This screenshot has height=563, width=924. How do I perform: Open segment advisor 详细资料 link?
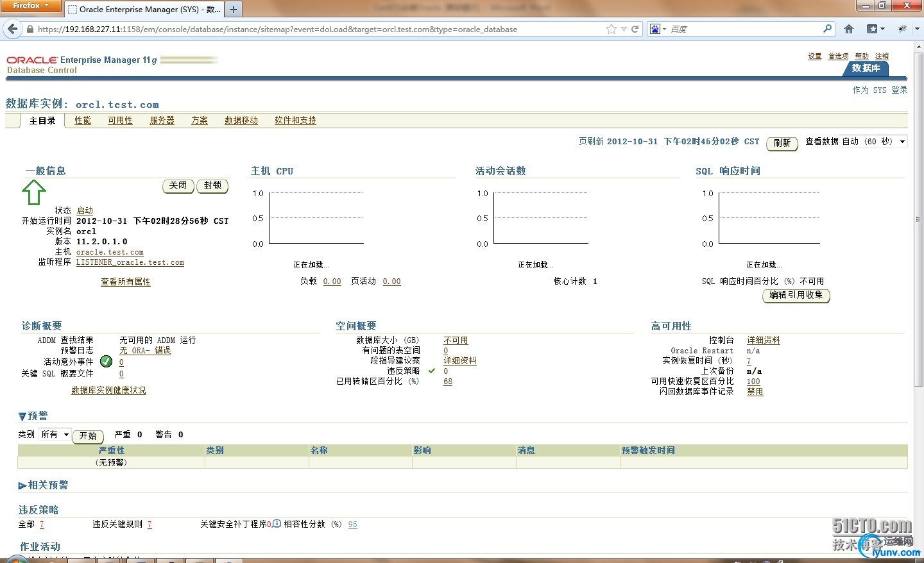tap(460, 361)
